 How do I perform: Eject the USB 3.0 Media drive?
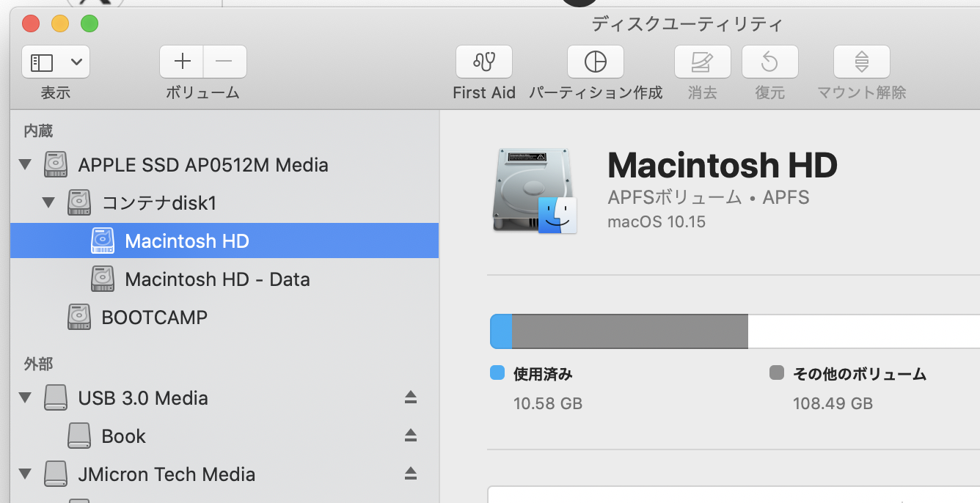(x=411, y=397)
